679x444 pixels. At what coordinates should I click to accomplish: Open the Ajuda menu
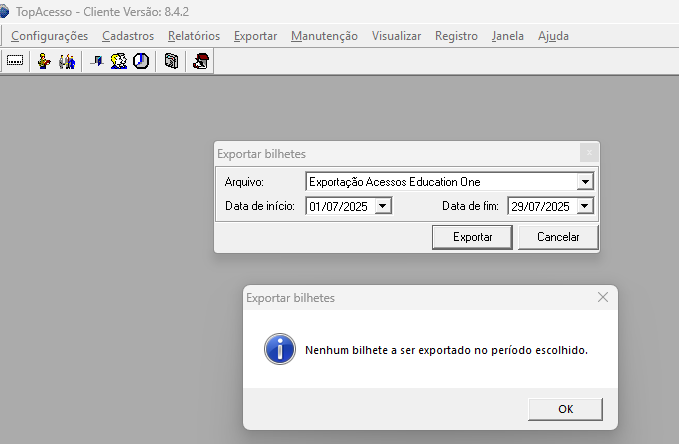click(553, 36)
